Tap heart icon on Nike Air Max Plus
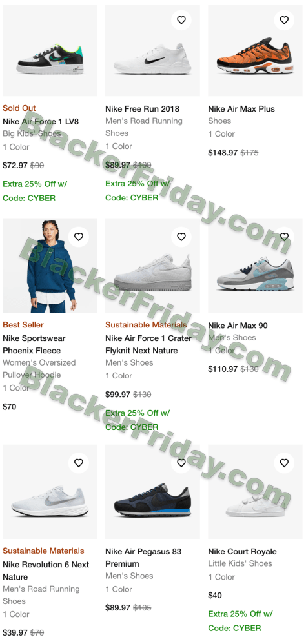This screenshot has height=644, width=306. coord(284,20)
